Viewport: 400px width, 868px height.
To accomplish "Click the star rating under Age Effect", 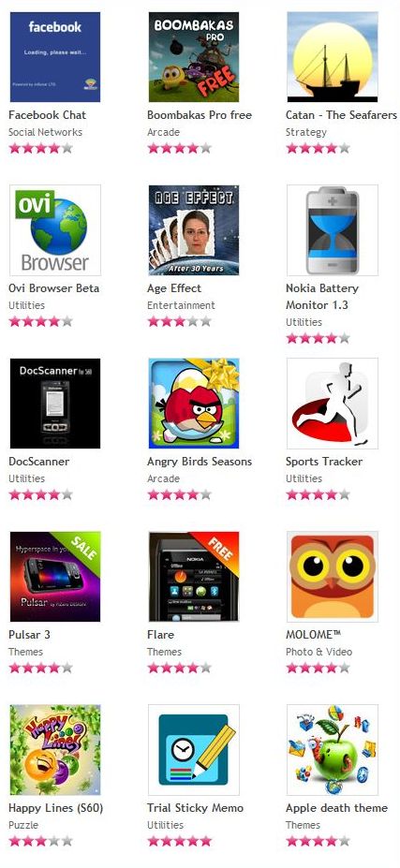I will click(x=179, y=321).
